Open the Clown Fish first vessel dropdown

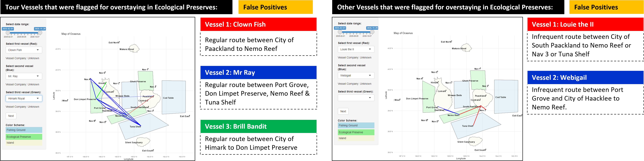[x=24, y=50]
